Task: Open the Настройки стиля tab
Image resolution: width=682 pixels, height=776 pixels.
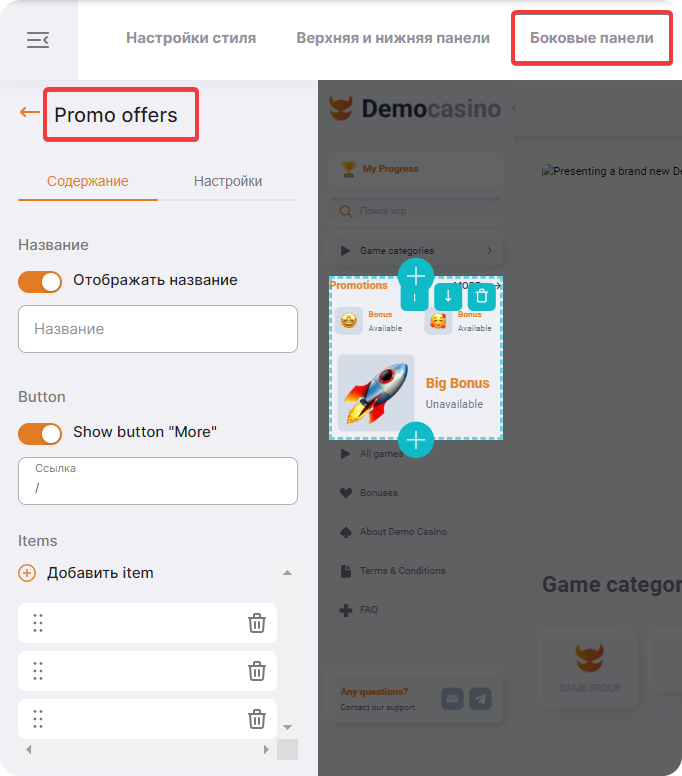Action: [x=191, y=38]
